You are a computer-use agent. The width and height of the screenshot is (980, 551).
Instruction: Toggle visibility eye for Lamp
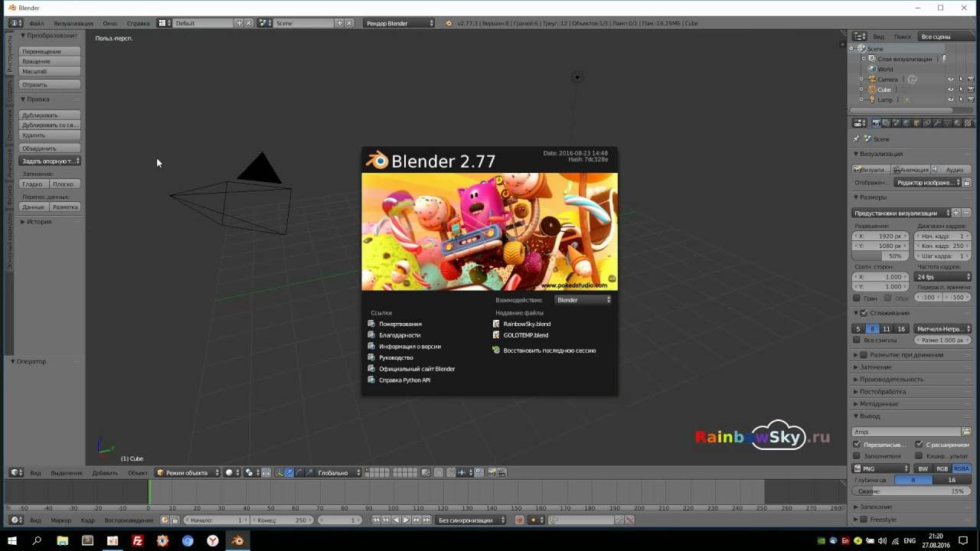coord(951,99)
